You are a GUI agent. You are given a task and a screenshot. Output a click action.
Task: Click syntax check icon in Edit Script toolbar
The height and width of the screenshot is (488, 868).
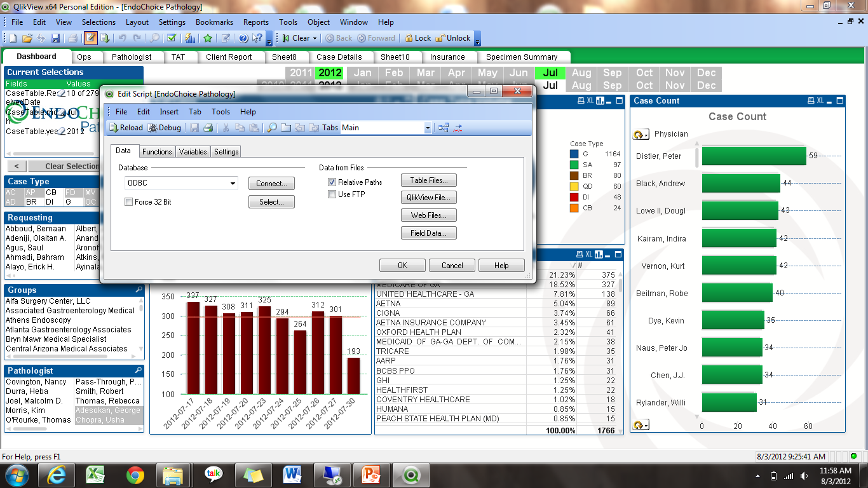coord(458,128)
